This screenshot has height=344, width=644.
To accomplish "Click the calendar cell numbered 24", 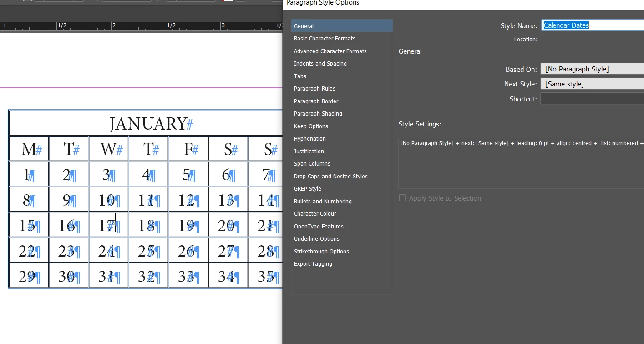I will [x=109, y=250].
